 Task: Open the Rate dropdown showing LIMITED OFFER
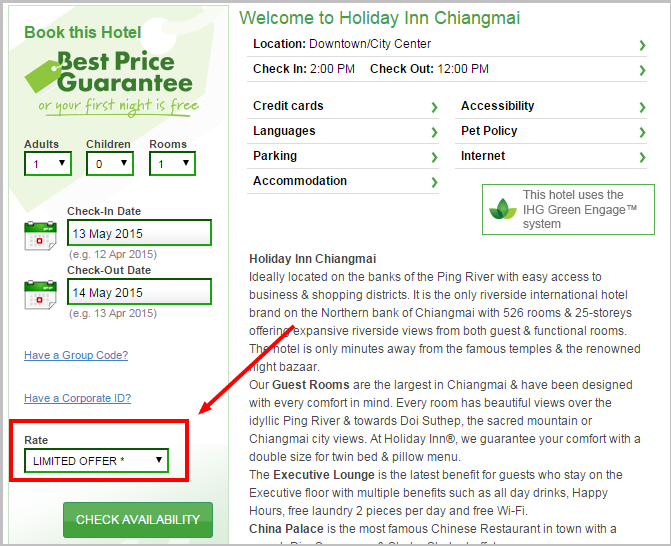click(x=97, y=460)
